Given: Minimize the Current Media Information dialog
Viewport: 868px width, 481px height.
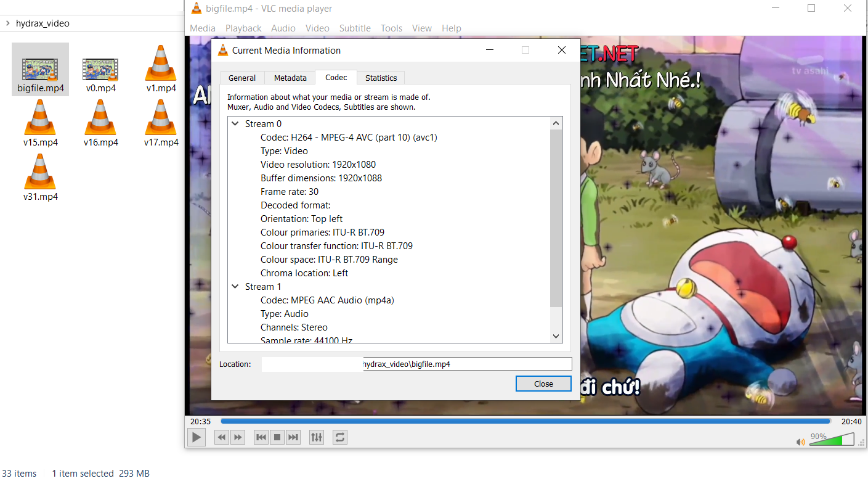Looking at the screenshot, I should [x=489, y=50].
